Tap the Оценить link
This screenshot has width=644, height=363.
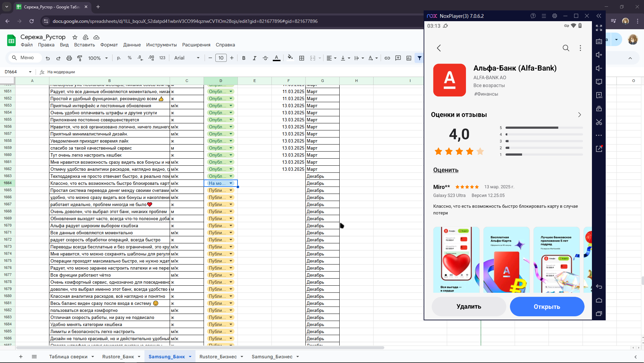coord(446,170)
